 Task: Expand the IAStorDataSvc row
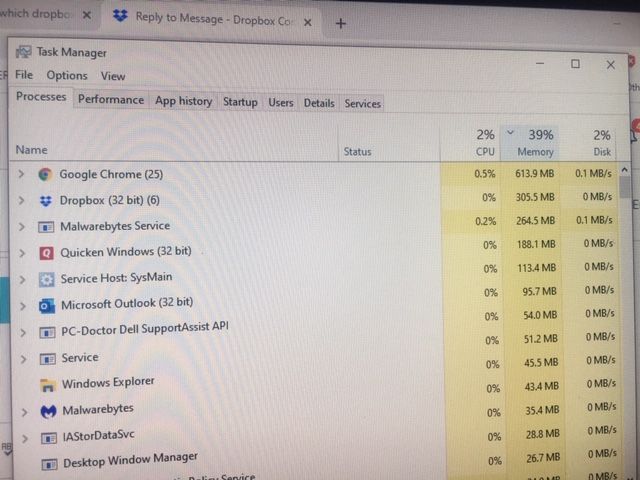(x=25, y=439)
